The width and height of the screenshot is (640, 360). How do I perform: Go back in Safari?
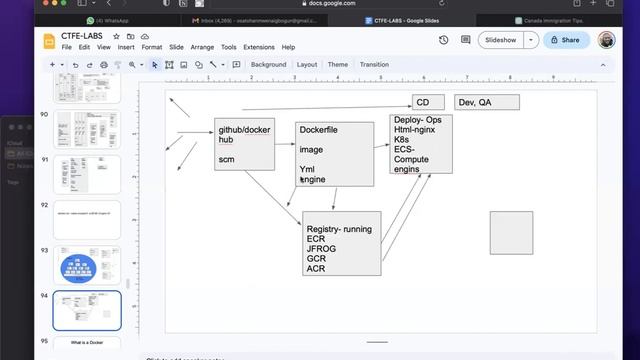click(109, 3)
